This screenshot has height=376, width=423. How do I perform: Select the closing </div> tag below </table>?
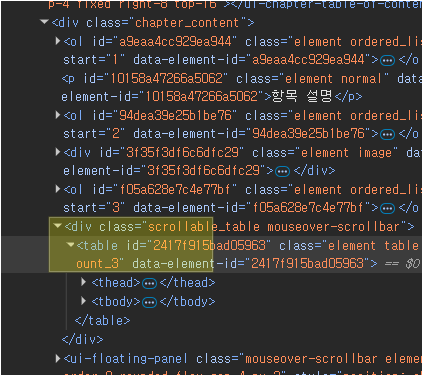click(82, 339)
